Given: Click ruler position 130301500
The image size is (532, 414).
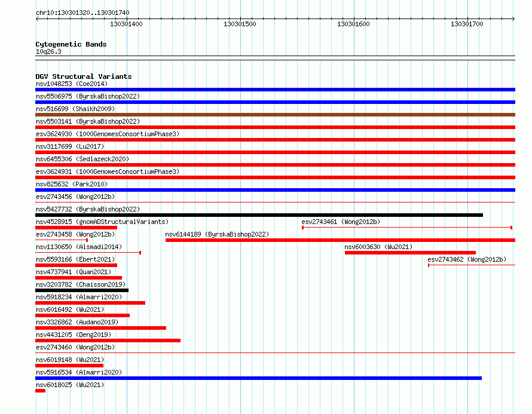Looking at the screenshot, I should [x=240, y=24].
